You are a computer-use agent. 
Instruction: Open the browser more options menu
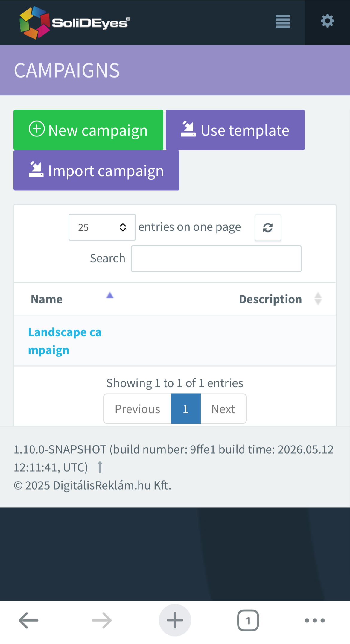point(315,621)
